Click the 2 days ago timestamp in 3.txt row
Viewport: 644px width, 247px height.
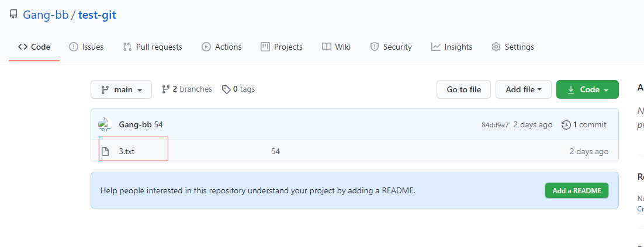pyautogui.click(x=589, y=151)
